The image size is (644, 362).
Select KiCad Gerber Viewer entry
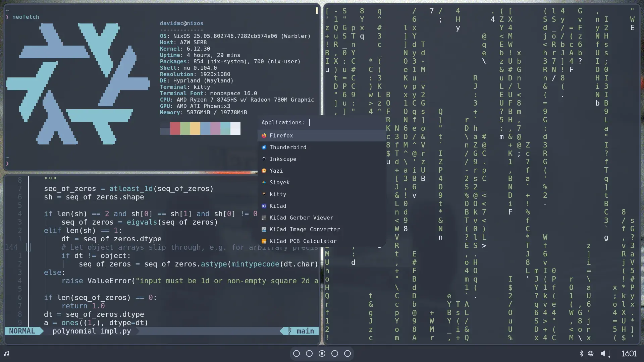coord(301,218)
